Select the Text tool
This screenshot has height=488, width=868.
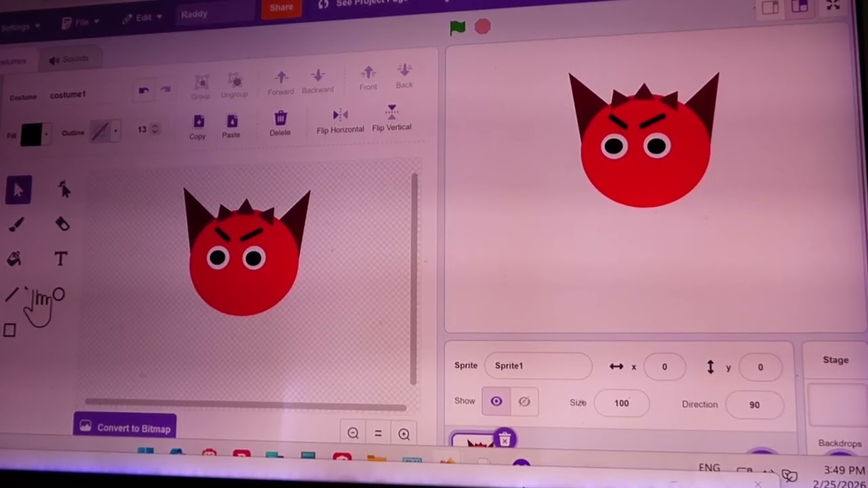tap(61, 259)
